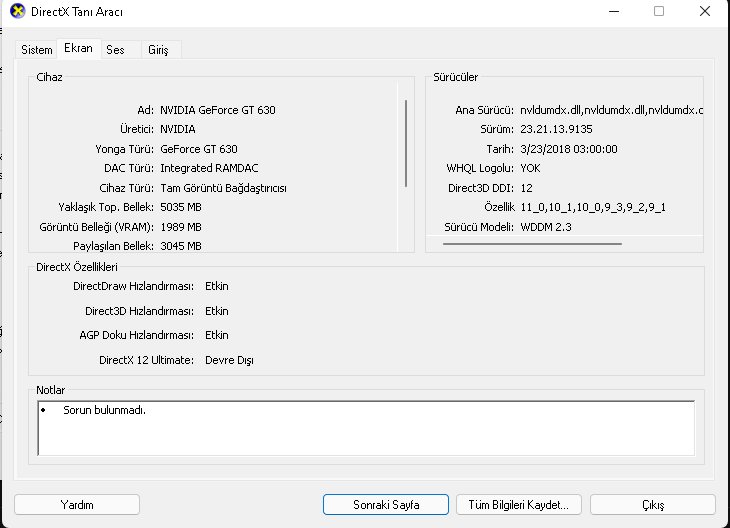This screenshot has height=528, width=730.
Task: Click the Tam Görüntü Bağdaştırıcısı value
Action: tap(223, 188)
